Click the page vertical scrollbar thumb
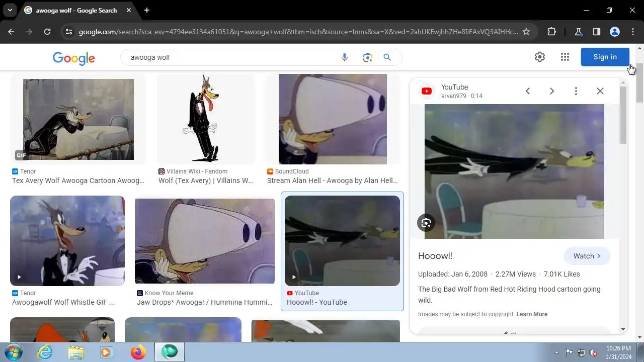644x362 pixels. (x=639, y=83)
